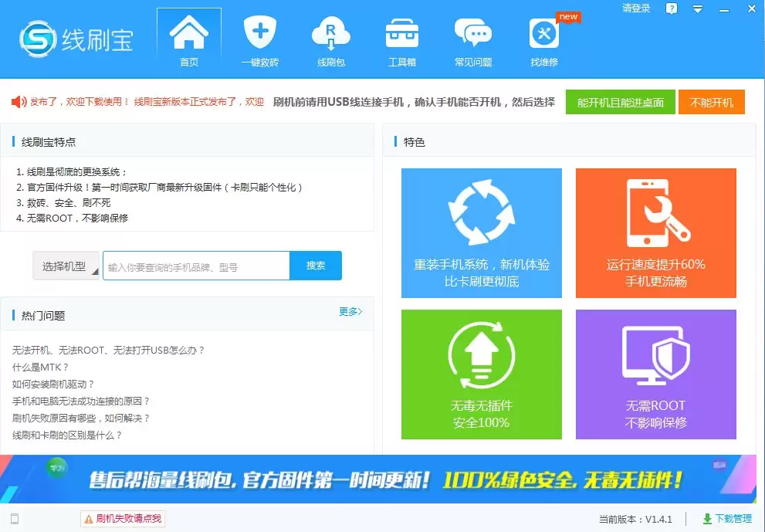Click the purple 无需ROOT tile

(655, 374)
